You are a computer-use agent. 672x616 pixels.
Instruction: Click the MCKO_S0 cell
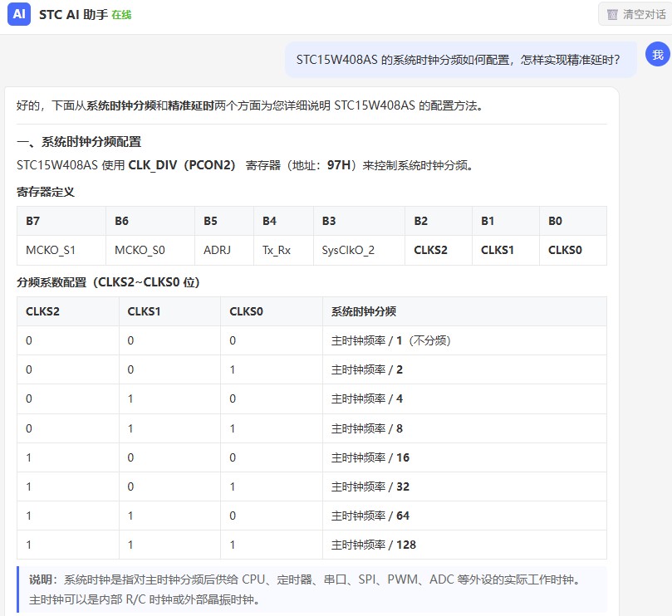tap(150, 250)
